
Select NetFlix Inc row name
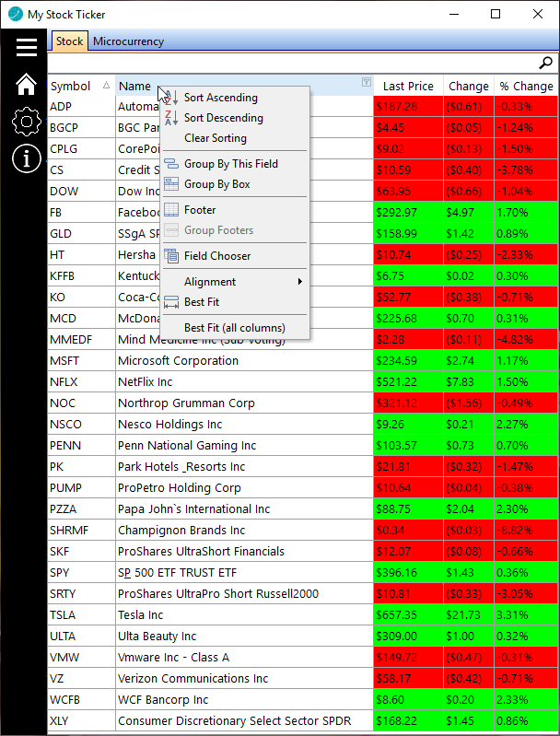[x=245, y=381]
